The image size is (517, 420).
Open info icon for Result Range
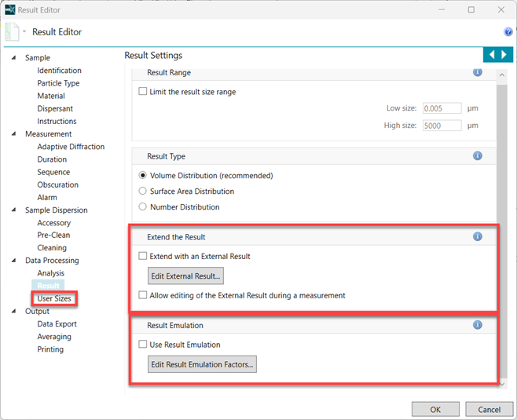[478, 71]
